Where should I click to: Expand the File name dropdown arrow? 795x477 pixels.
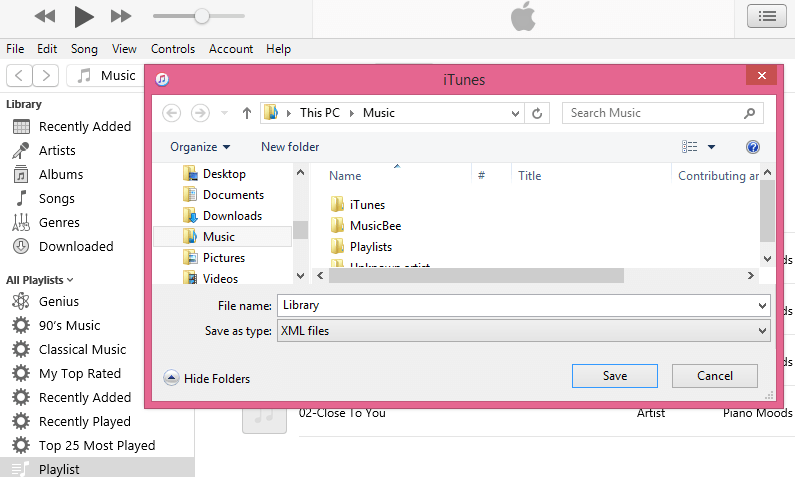(x=762, y=306)
